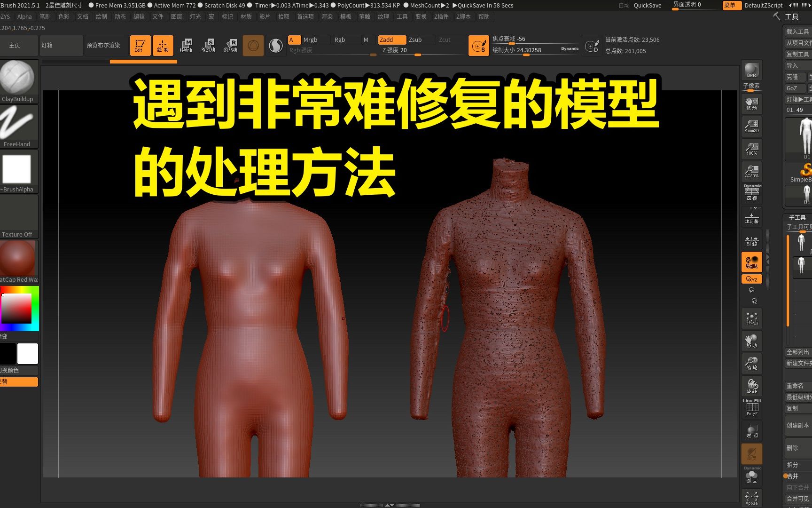
Task: Click the Zoom2D icon on the right shelf
Action: coord(751,126)
